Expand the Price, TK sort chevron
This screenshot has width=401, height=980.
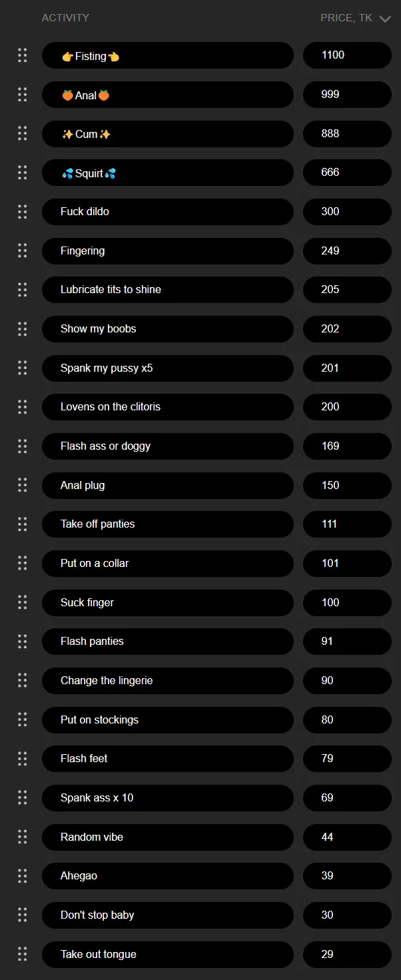tap(384, 19)
